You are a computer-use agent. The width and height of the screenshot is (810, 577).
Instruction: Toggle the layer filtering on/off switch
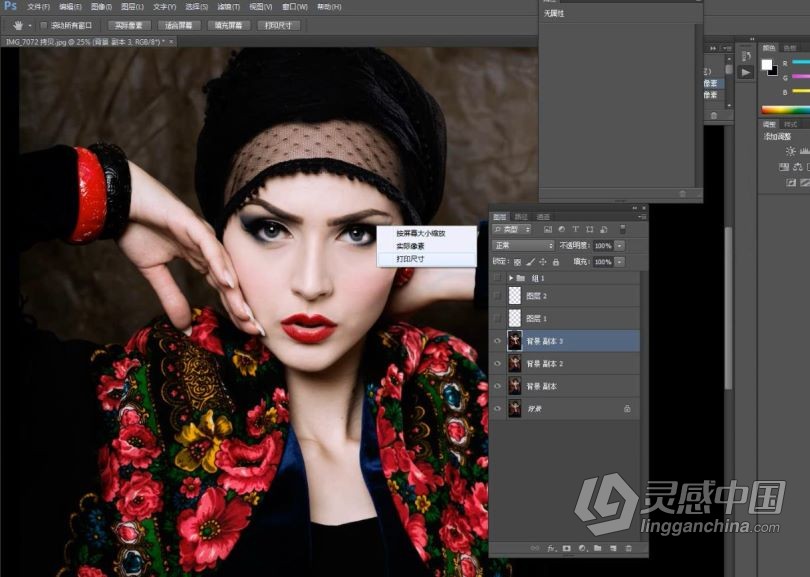coord(622,229)
